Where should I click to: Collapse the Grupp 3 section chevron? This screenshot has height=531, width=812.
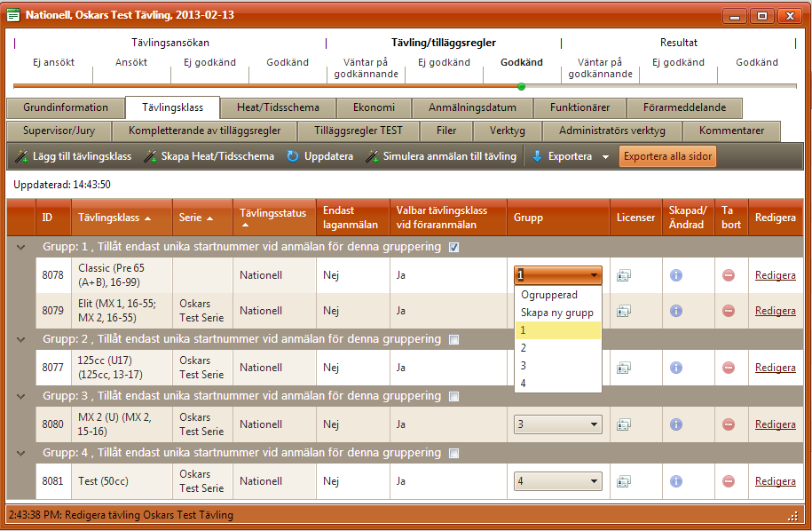click(20, 397)
